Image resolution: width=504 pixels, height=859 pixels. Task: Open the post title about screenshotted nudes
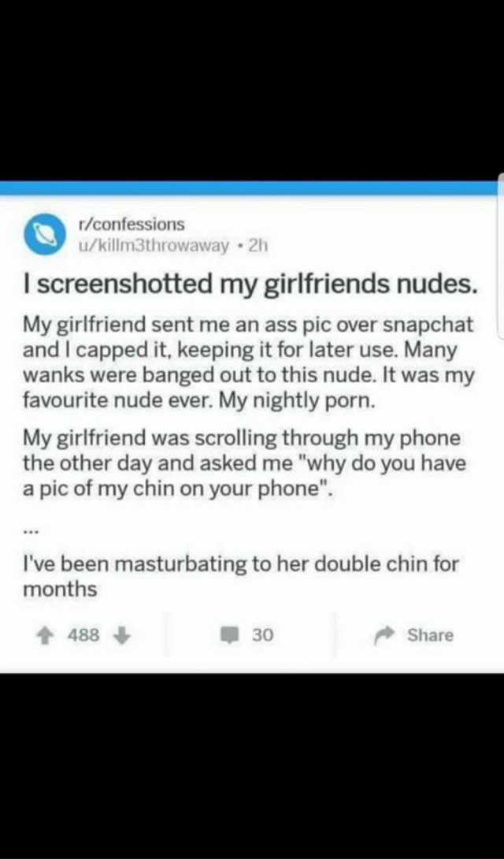[x=250, y=283]
